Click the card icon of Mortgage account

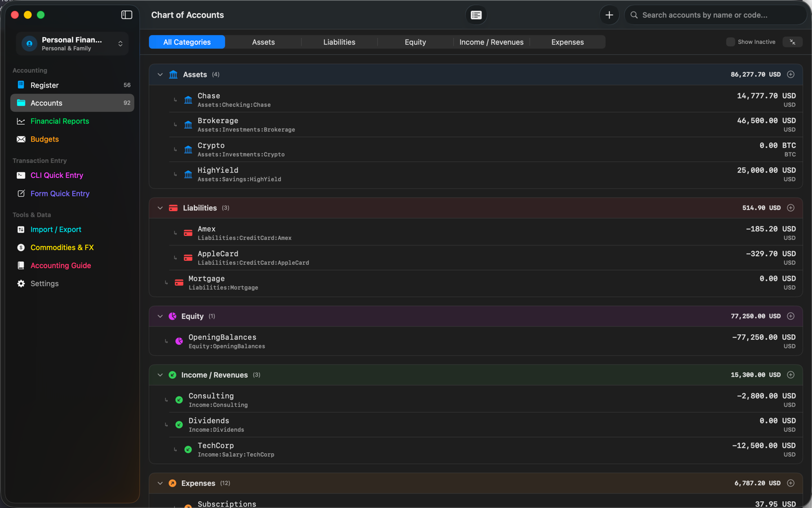tap(179, 283)
